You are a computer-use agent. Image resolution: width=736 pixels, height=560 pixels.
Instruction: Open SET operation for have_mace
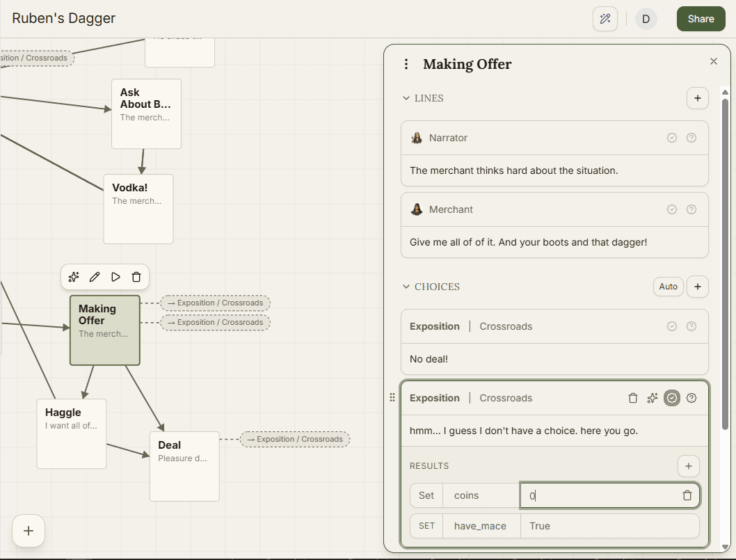pyautogui.click(x=426, y=526)
